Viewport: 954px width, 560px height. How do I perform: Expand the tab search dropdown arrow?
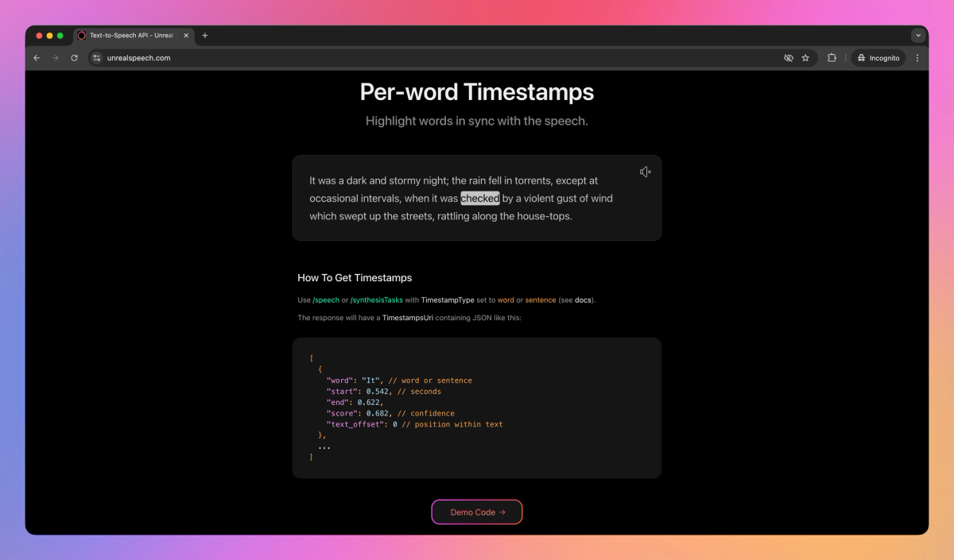pyautogui.click(x=918, y=35)
